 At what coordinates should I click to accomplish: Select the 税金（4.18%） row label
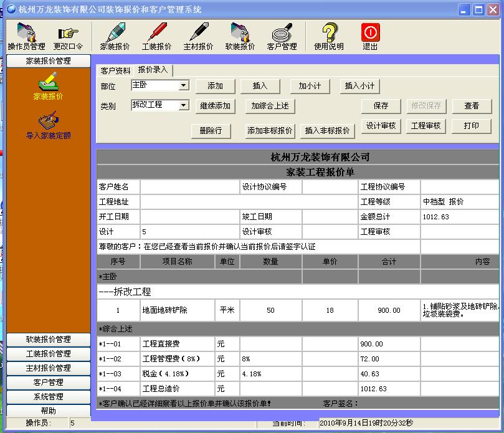177,374
